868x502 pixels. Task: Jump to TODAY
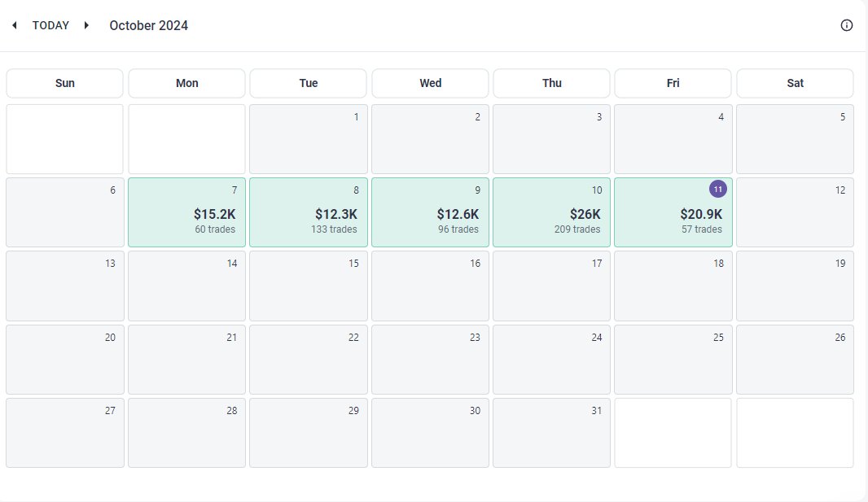(x=50, y=25)
